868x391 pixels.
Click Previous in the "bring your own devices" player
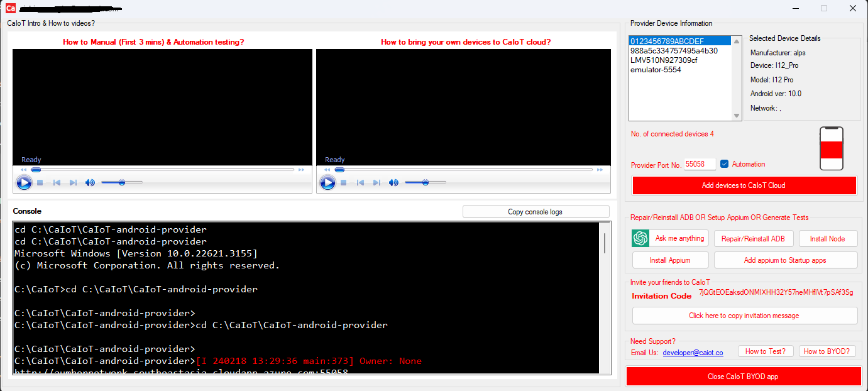pos(360,183)
